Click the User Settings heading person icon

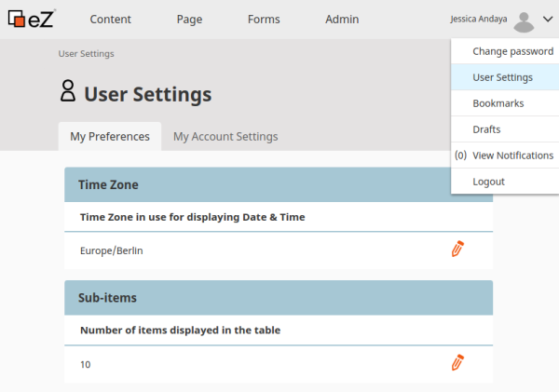[x=67, y=91]
